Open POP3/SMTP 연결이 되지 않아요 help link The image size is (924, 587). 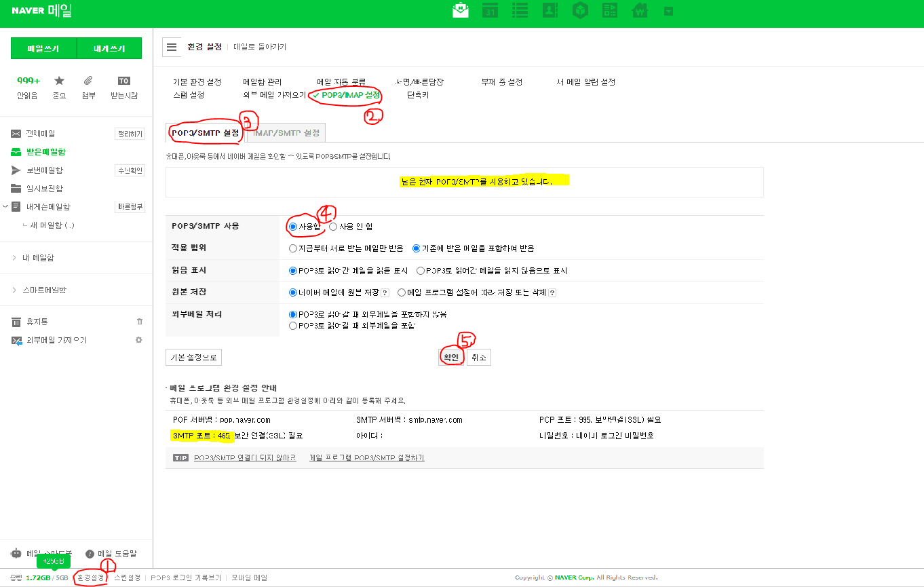click(245, 458)
